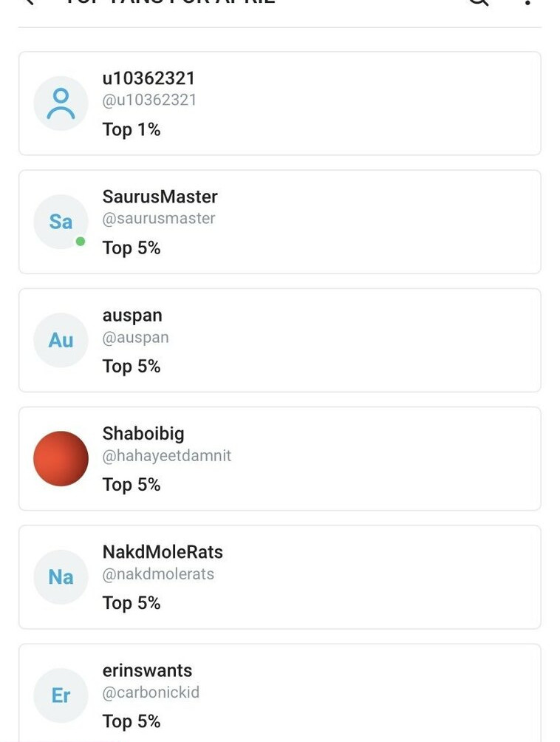The width and height of the screenshot is (560, 742).
Task: Select the @auspan handle text
Action: coord(135,338)
